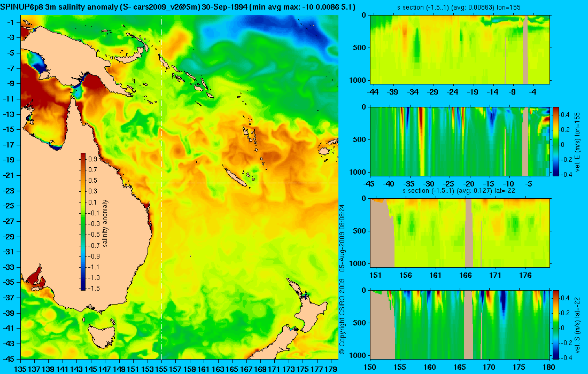Click the velocity S colorbar at lat=-22
The height and width of the screenshot is (374, 588).
coord(555,324)
